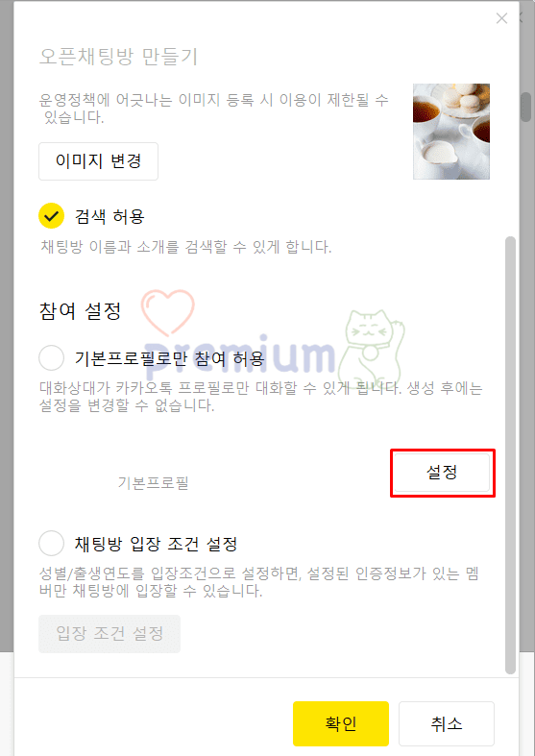Screen dimensions: 535x756
Task: Click the dialog's inner vertical scrollbar thumb
Action: pyautogui.click(x=510, y=454)
